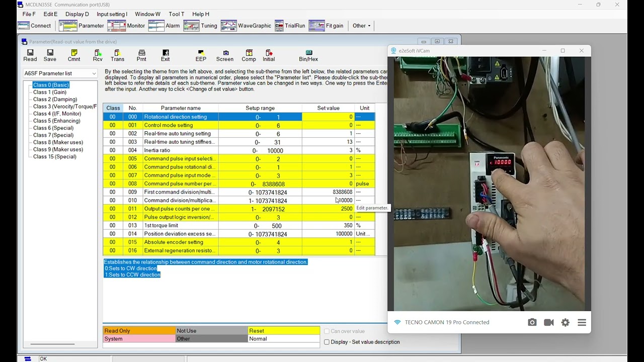
Task: Select Class 5 (Enhancing) in tree
Action: tap(56, 121)
